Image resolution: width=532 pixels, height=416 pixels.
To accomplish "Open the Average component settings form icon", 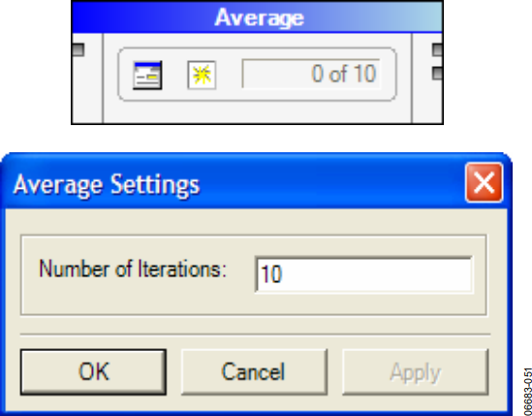I will 147,76.
